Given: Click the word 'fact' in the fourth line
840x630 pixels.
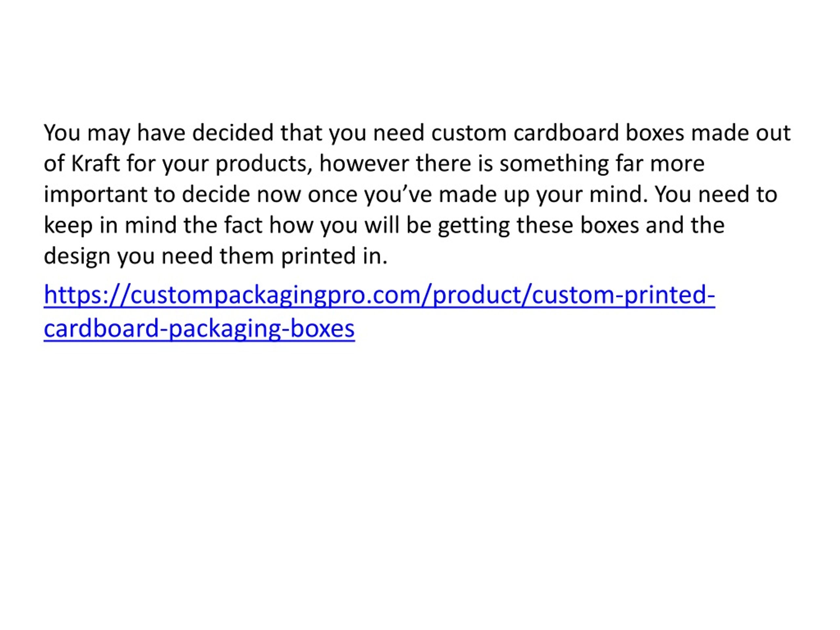Looking at the screenshot, I should click(x=243, y=225).
